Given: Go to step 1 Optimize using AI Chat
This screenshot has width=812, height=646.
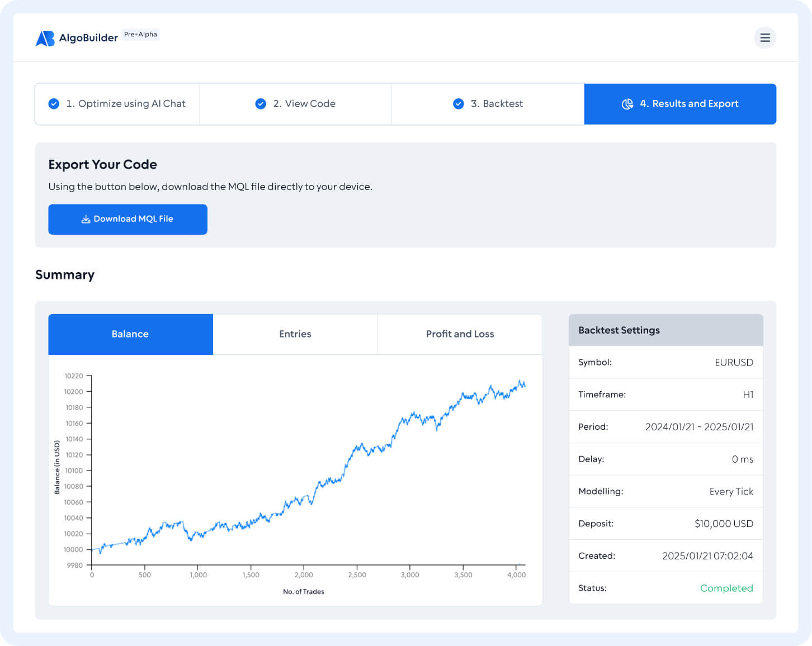Looking at the screenshot, I should coord(117,103).
